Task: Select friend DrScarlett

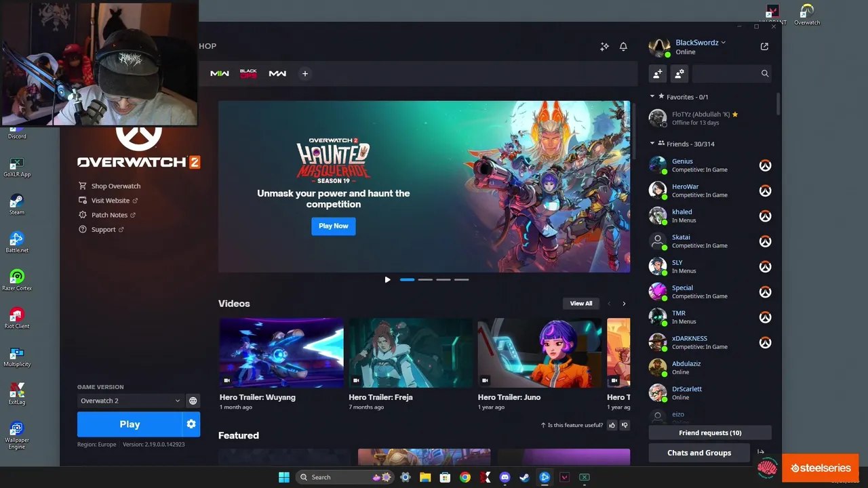Action: point(710,393)
